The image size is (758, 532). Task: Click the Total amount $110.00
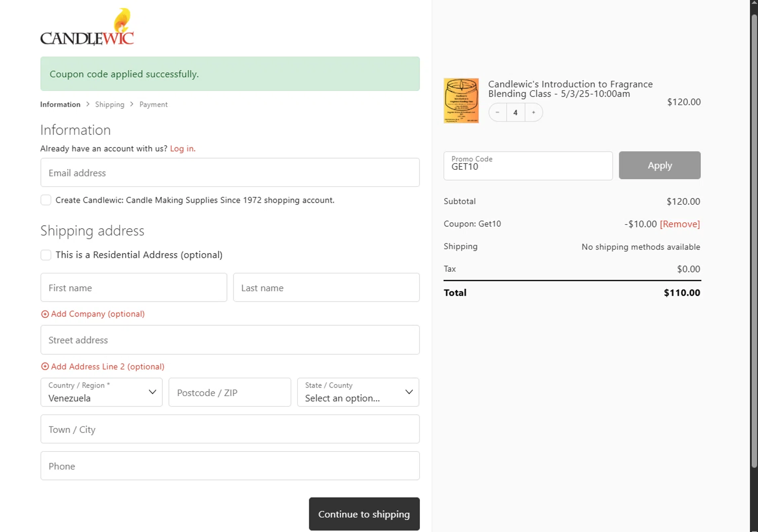[682, 293]
